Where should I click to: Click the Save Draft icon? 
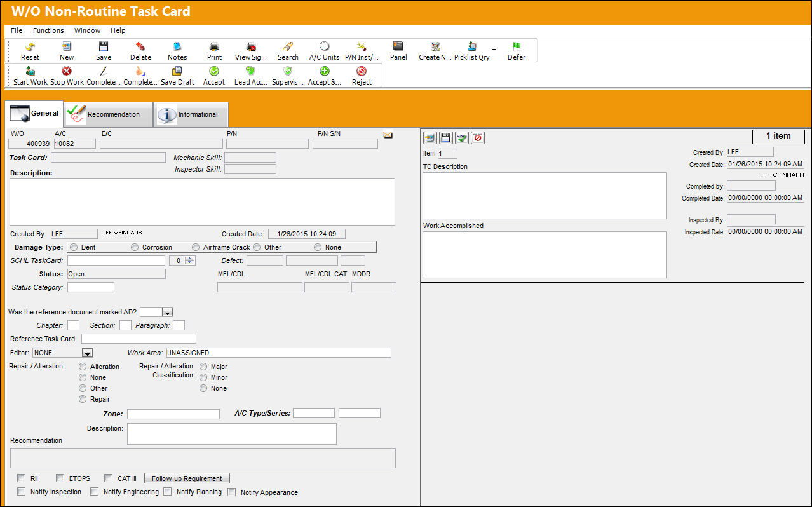coord(177,71)
